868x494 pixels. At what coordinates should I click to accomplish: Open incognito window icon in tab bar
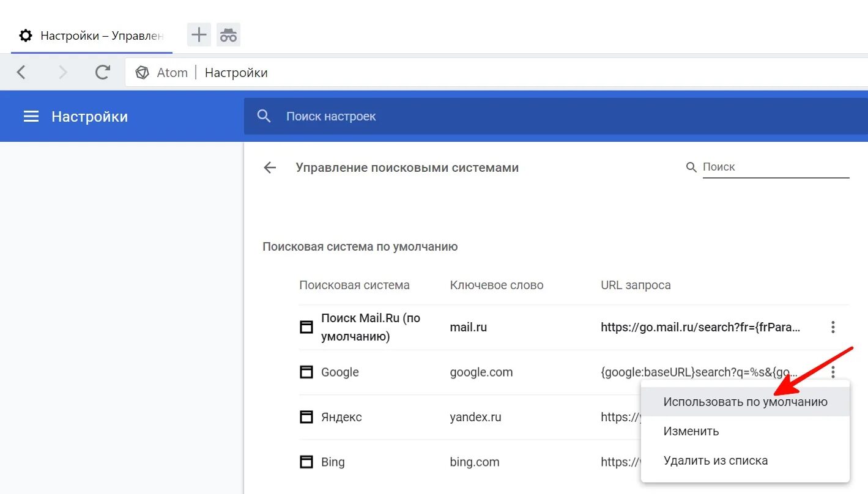click(228, 35)
